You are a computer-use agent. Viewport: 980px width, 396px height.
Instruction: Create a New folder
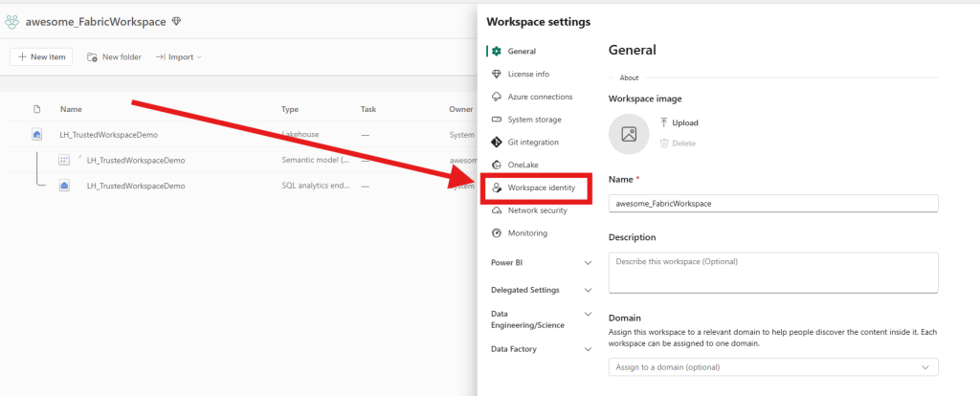pyautogui.click(x=114, y=56)
